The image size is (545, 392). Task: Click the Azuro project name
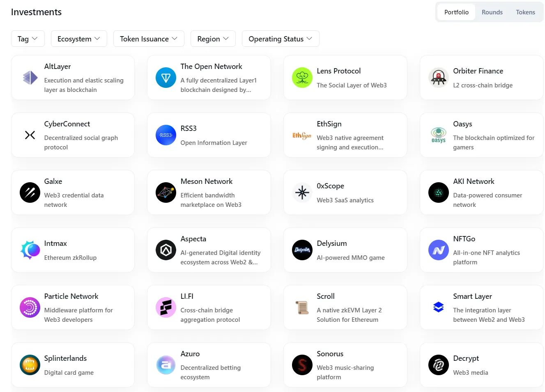click(190, 354)
